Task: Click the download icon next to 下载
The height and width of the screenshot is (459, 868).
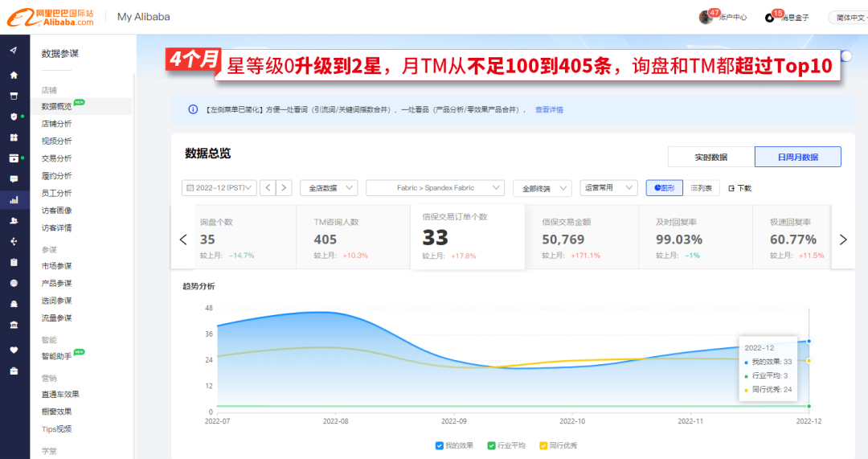Action: (x=731, y=188)
